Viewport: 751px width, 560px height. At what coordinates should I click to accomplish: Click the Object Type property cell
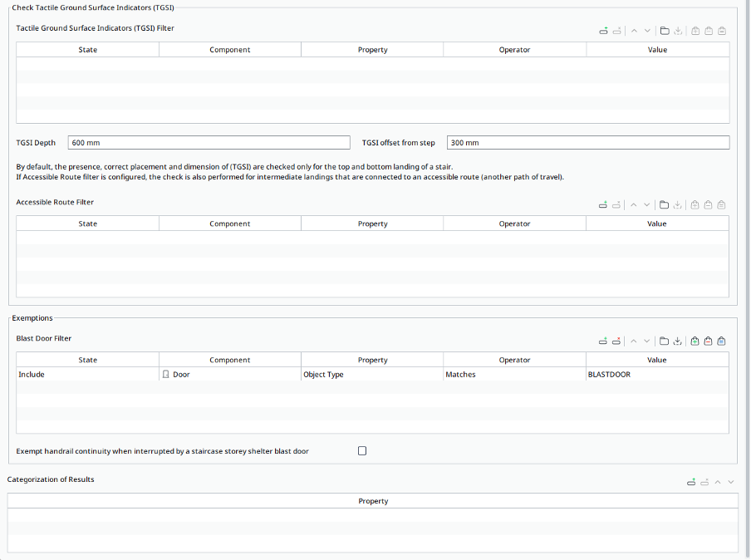pos(371,375)
